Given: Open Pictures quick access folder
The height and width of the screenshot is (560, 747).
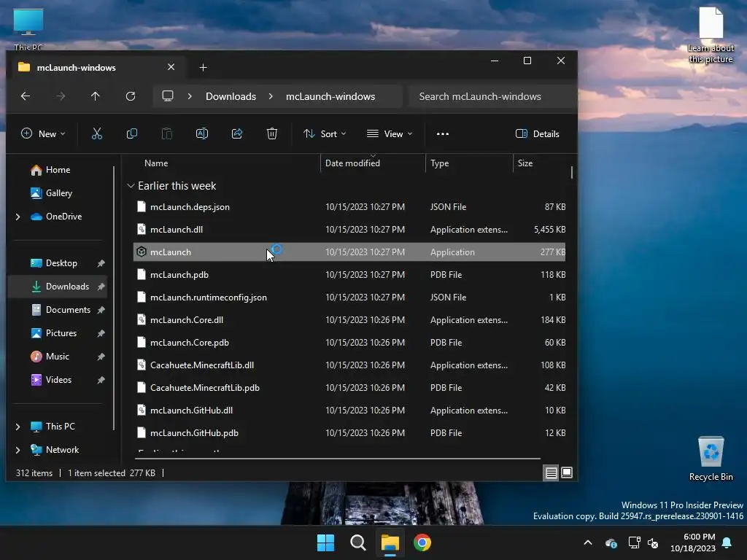Looking at the screenshot, I should tap(61, 333).
